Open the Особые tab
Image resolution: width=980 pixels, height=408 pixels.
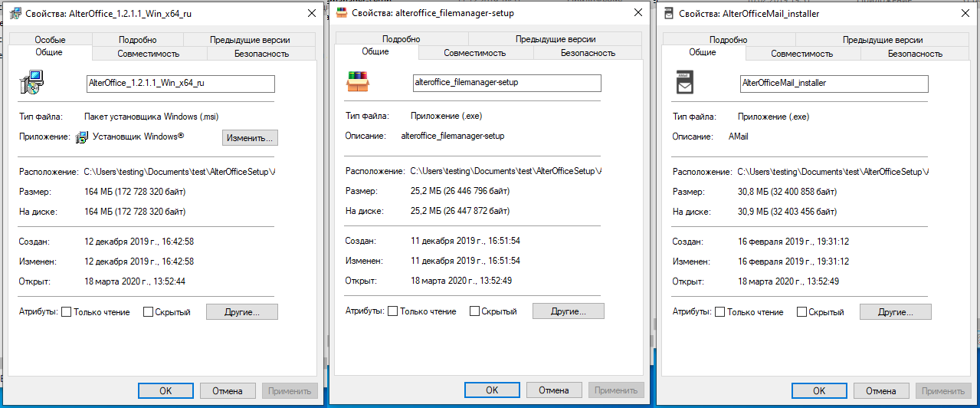pos(50,40)
